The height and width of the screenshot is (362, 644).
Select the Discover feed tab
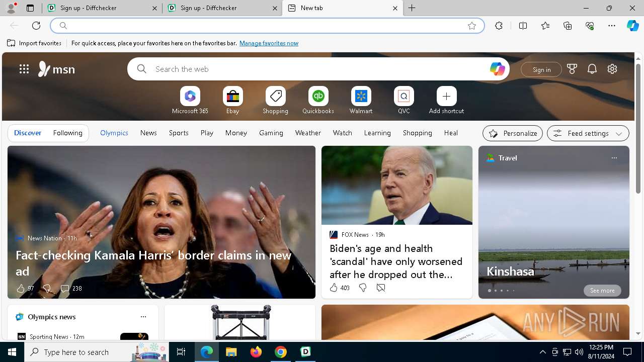(x=28, y=133)
